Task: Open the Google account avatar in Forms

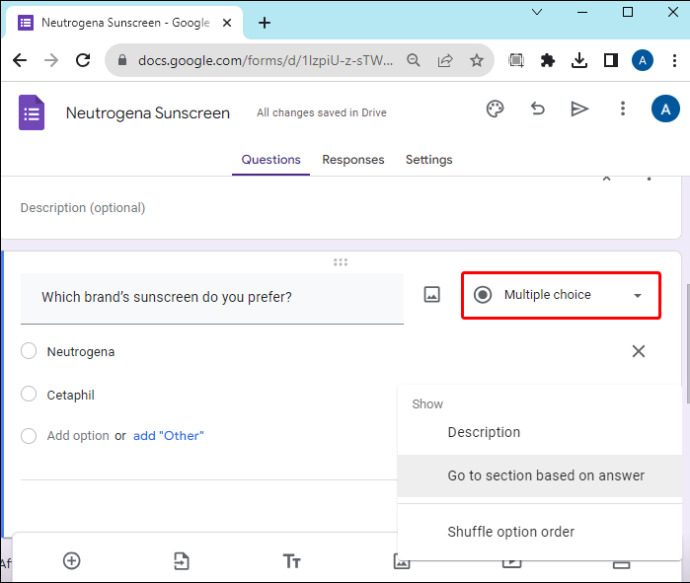Action: click(665, 108)
